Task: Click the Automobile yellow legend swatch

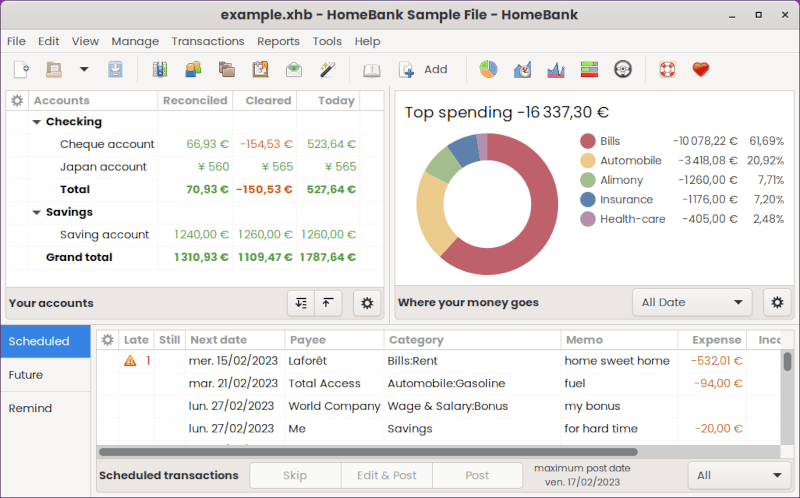Action: pyautogui.click(x=588, y=161)
